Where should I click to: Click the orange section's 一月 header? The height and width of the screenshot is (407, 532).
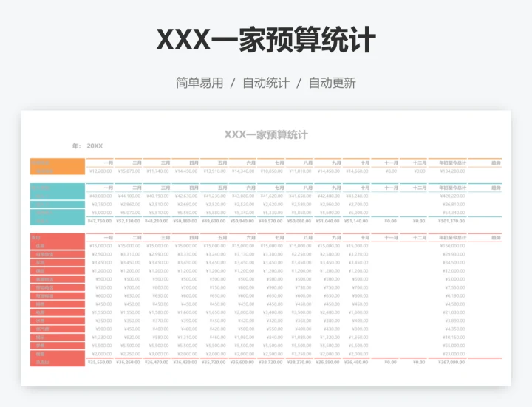pyautogui.click(x=109, y=163)
